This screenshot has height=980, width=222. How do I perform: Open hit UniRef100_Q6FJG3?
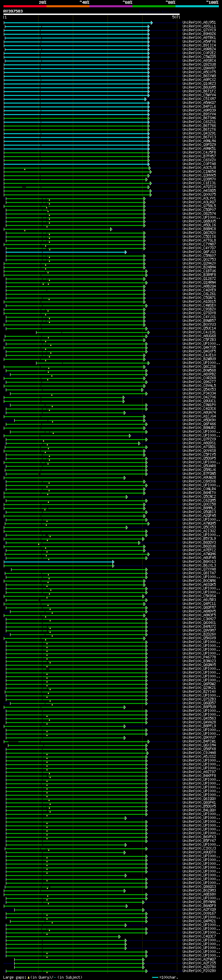pyautogui.click(x=199, y=252)
